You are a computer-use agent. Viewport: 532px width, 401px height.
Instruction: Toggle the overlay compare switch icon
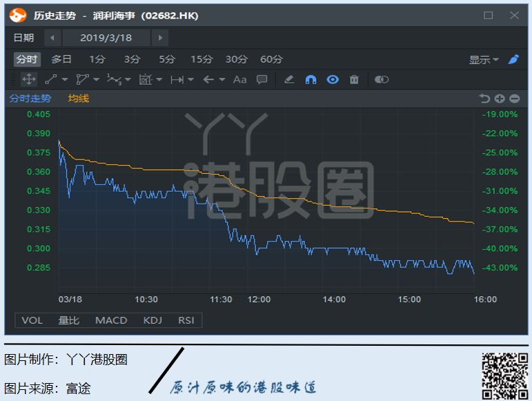(382, 80)
